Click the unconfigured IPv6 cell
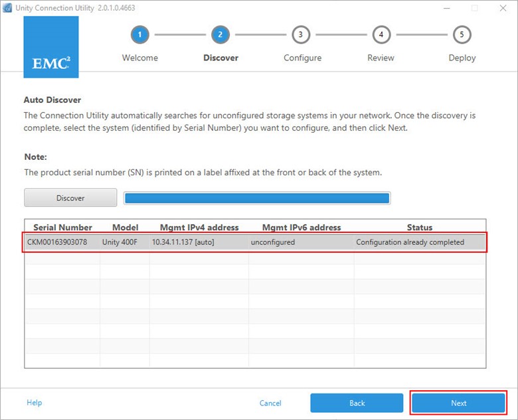The width and height of the screenshot is (518, 420). click(272, 242)
